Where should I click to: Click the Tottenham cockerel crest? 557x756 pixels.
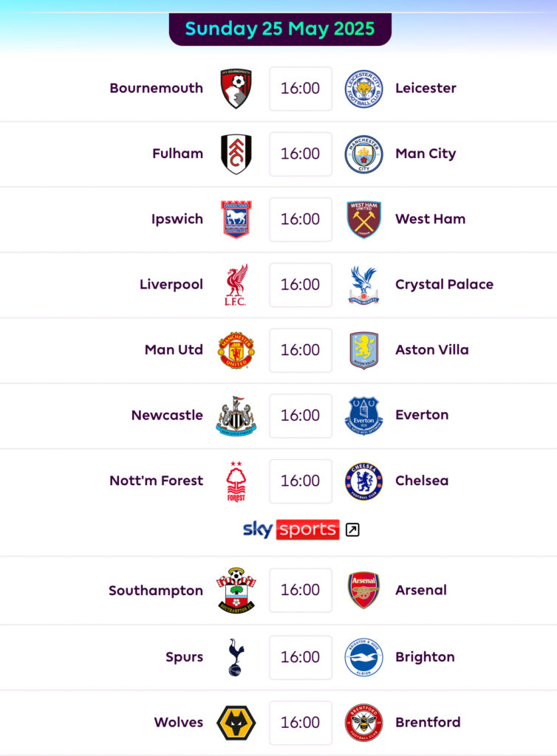pyautogui.click(x=236, y=657)
